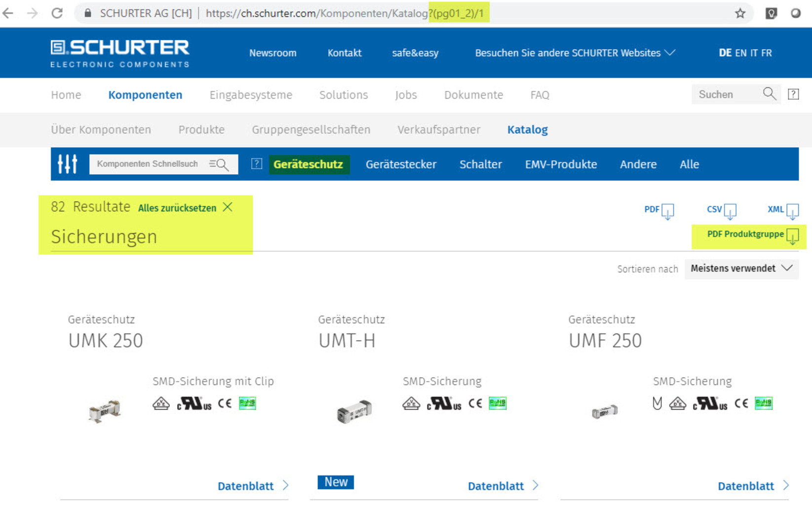The height and width of the screenshot is (514, 812).
Task: Open the Andere category tab
Action: point(638,164)
